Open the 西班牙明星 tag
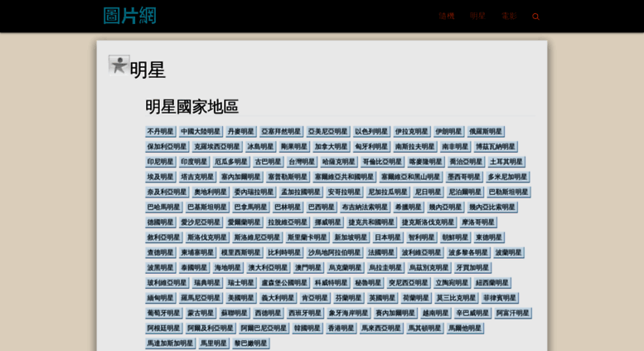 (x=305, y=314)
